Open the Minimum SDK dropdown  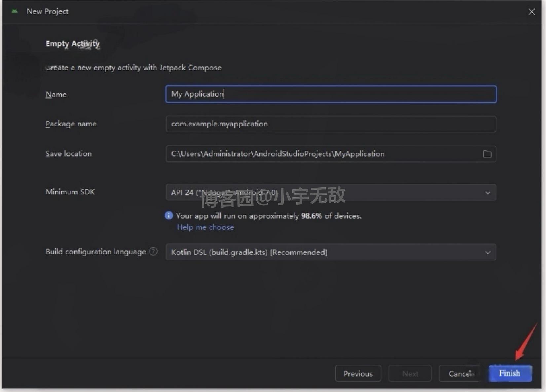[x=330, y=192]
